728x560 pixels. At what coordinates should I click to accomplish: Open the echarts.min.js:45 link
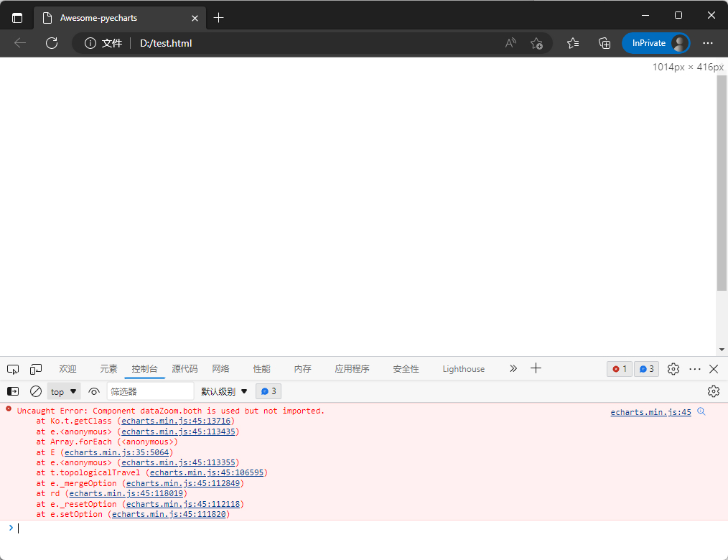coord(650,411)
